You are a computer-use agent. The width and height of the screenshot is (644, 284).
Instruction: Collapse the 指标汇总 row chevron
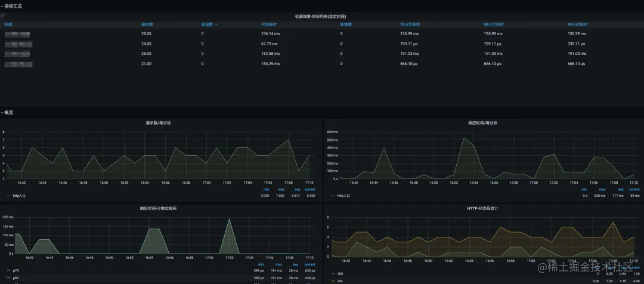point(2,6)
